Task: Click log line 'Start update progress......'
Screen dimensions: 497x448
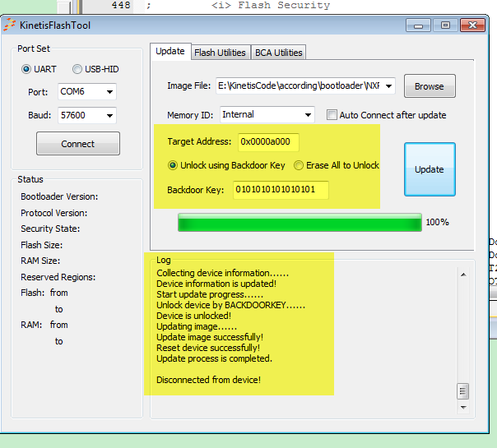Action: [x=210, y=294]
